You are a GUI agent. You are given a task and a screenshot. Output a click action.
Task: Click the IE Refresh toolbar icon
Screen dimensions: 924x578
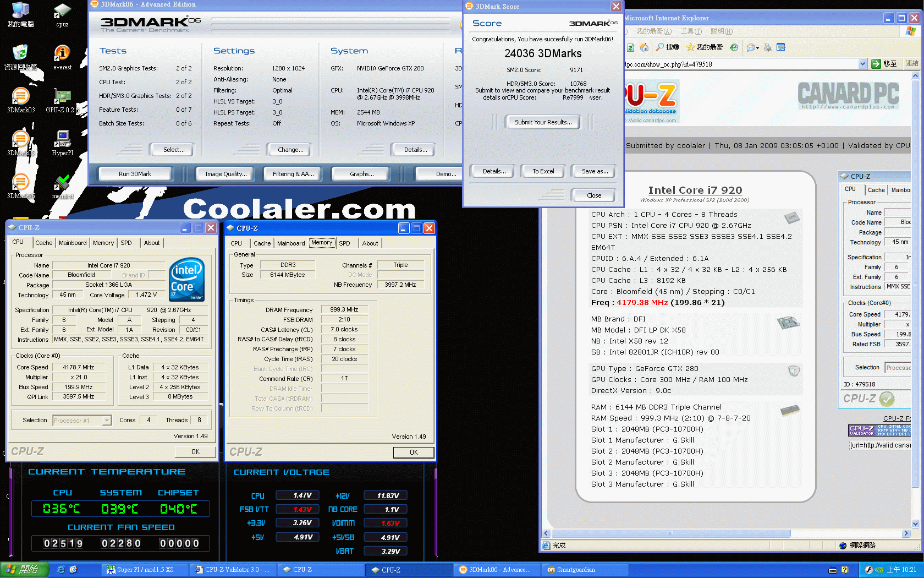tap(631, 47)
